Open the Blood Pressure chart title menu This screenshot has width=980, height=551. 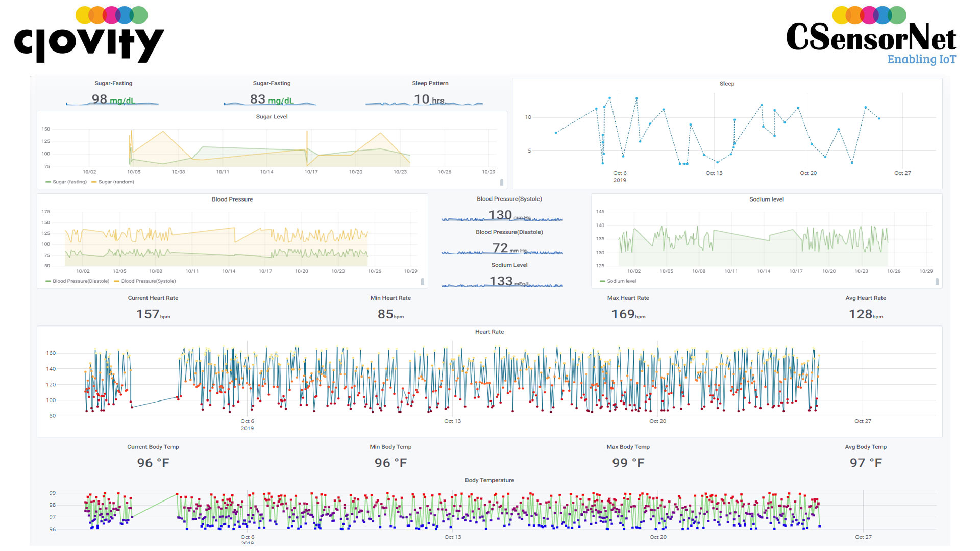pyautogui.click(x=232, y=199)
